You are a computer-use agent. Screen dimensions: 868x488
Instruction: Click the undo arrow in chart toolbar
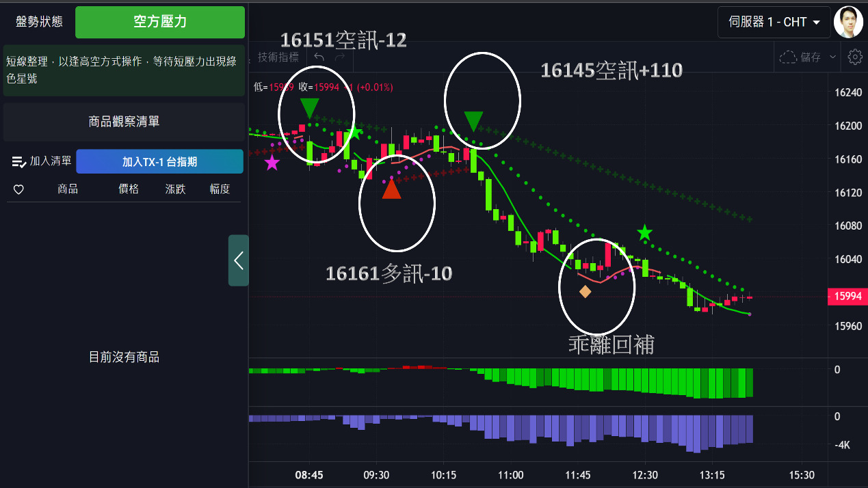(x=319, y=57)
